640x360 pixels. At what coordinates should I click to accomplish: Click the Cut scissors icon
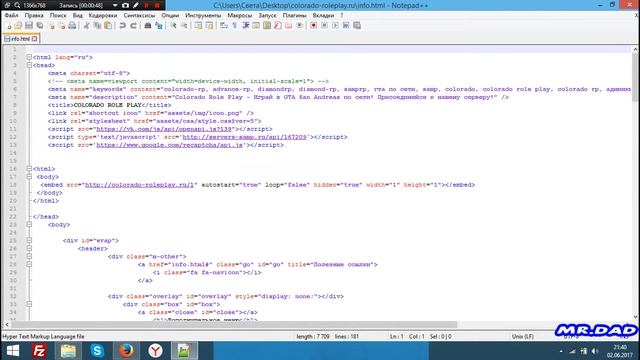pyautogui.click(x=87, y=26)
